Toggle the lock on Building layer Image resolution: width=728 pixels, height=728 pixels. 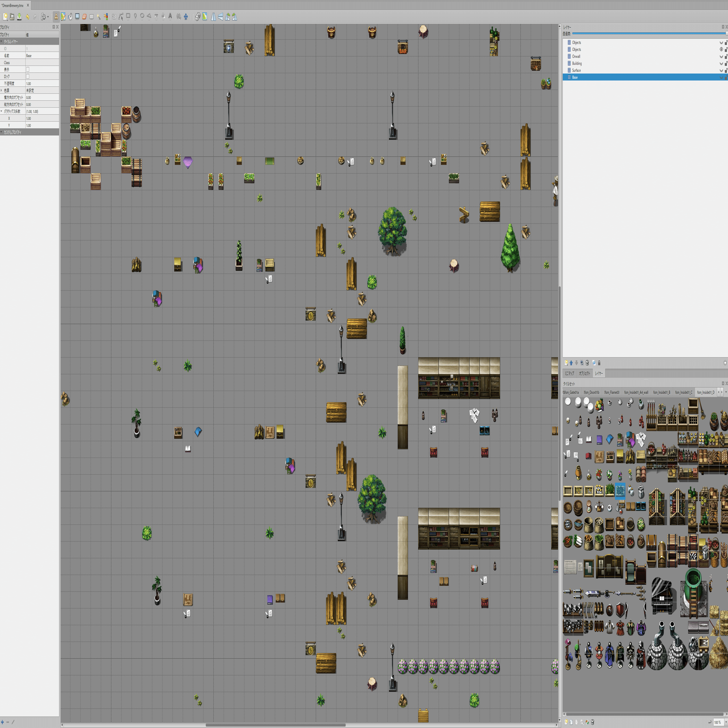point(726,63)
